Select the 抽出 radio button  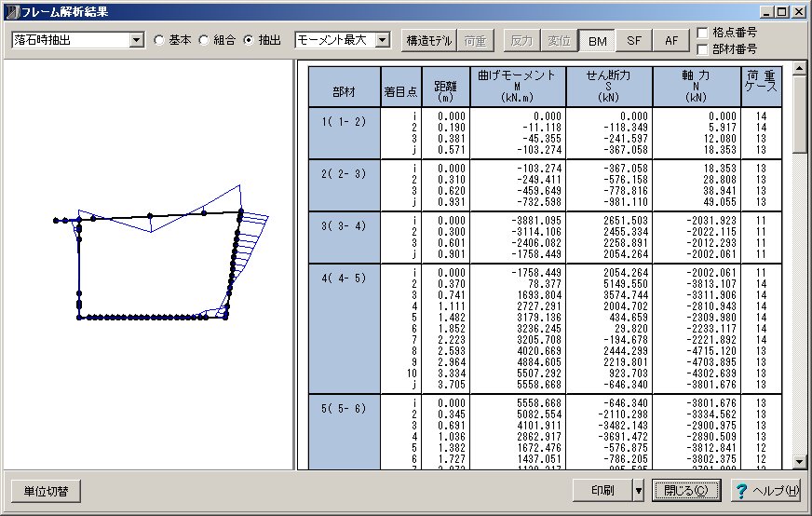point(249,40)
